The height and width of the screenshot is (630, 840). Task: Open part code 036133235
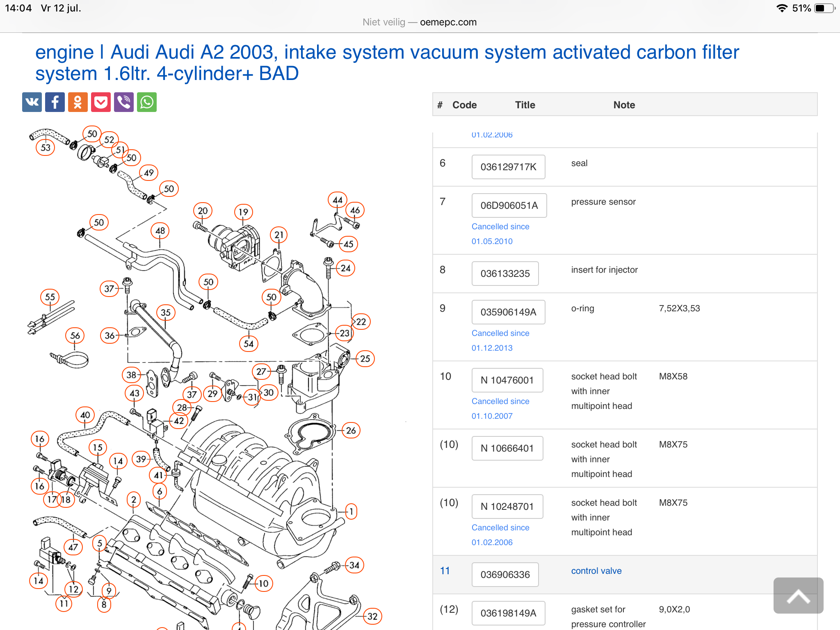point(505,274)
